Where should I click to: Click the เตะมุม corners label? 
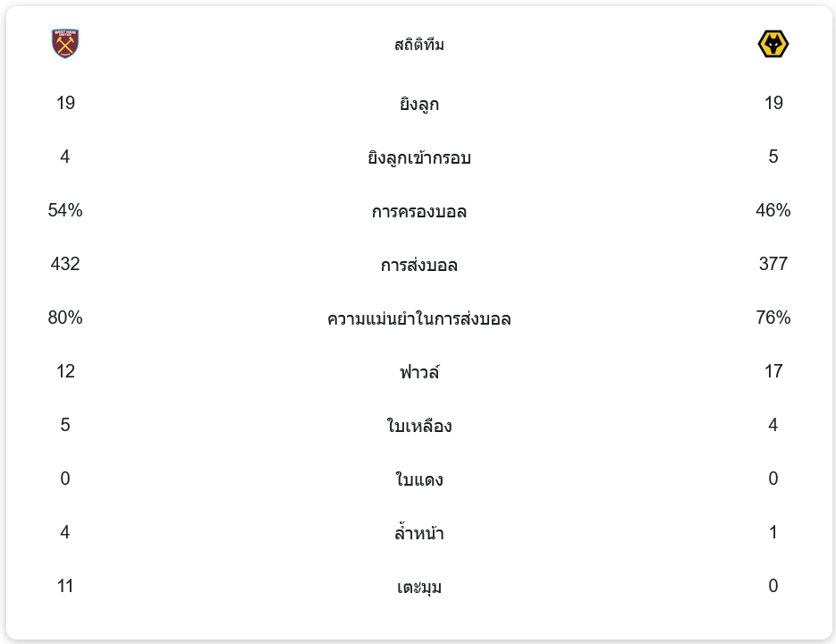pyautogui.click(x=418, y=588)
